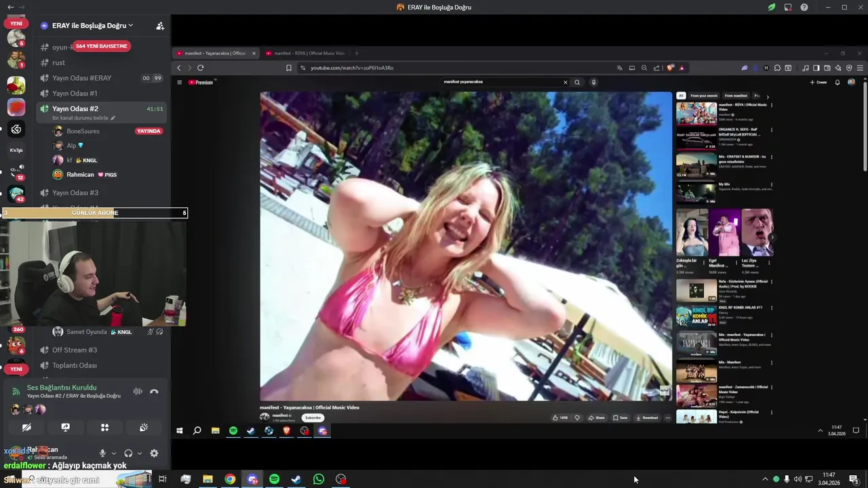868x488 pixels.
Task: Click the YENİ unread pill above server list
Action: click(x=16, y=24)
